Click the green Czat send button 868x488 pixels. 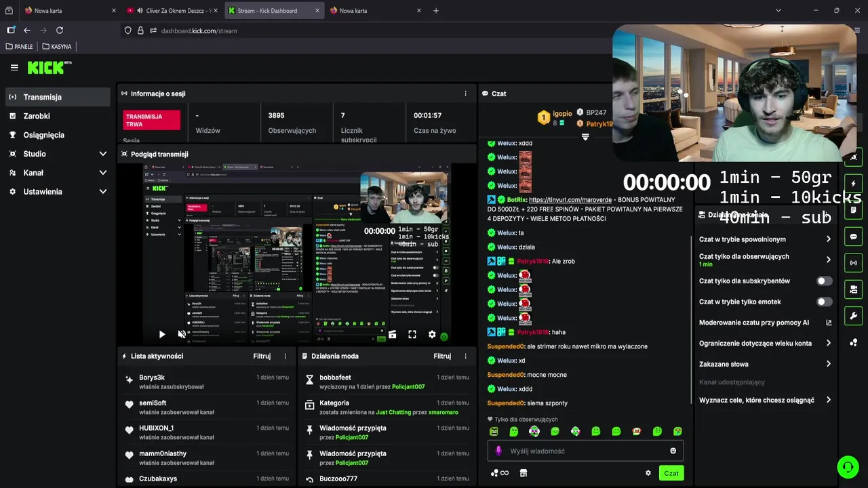pos(671,473)
